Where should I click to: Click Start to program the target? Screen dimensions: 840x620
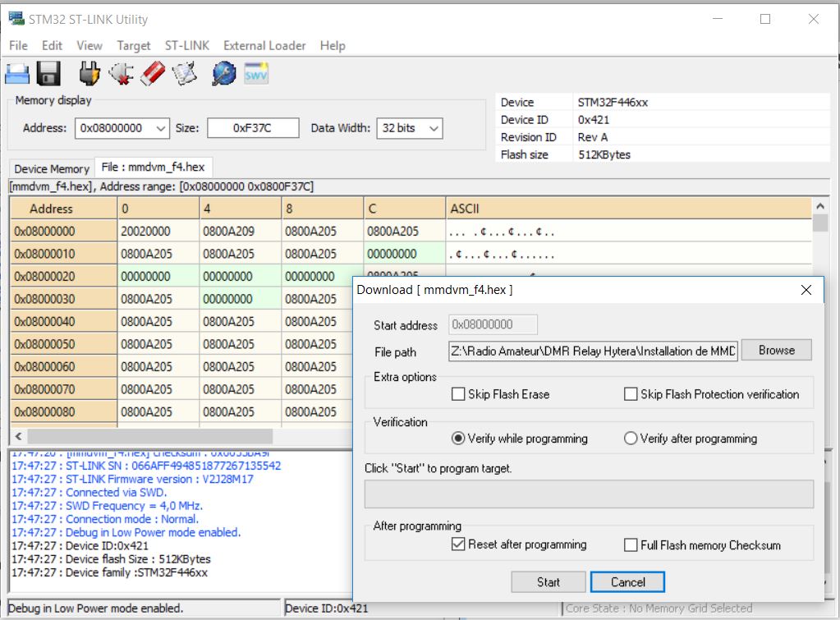coord(548,582)
